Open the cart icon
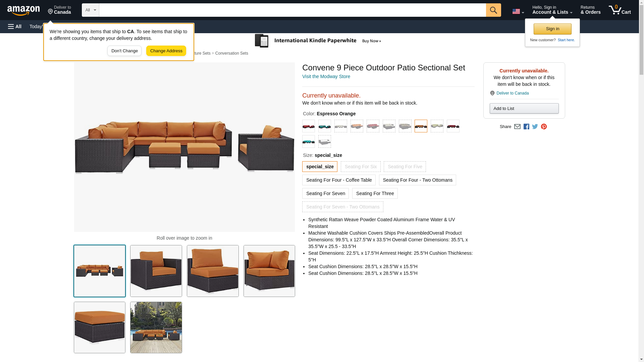 (620, 10)
